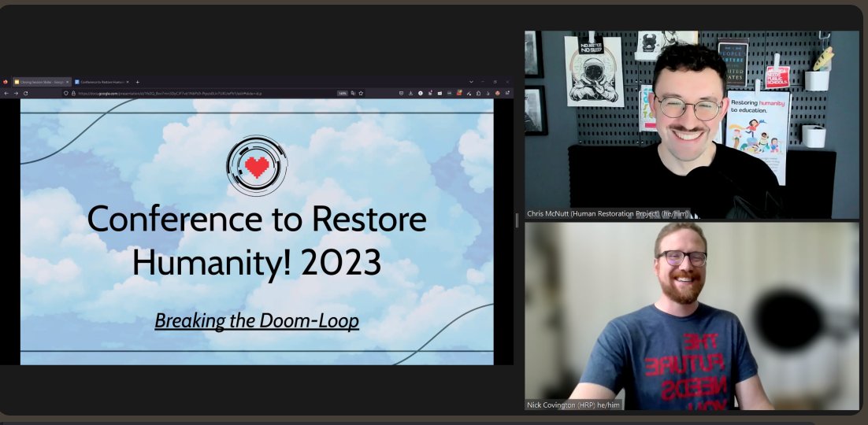Click the translate page icon in address bar
The image size is (868, 425).
tap(353, 94)
